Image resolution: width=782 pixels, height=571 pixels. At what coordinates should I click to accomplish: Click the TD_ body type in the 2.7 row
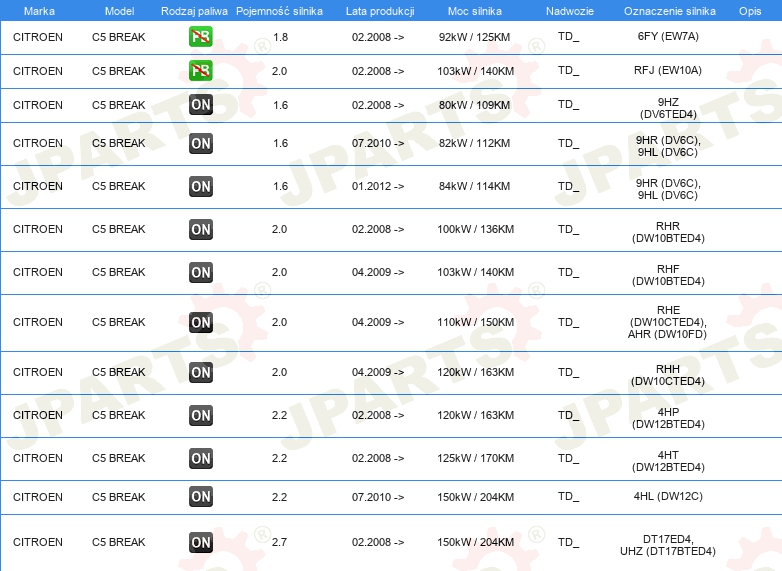tap(569, 542)
